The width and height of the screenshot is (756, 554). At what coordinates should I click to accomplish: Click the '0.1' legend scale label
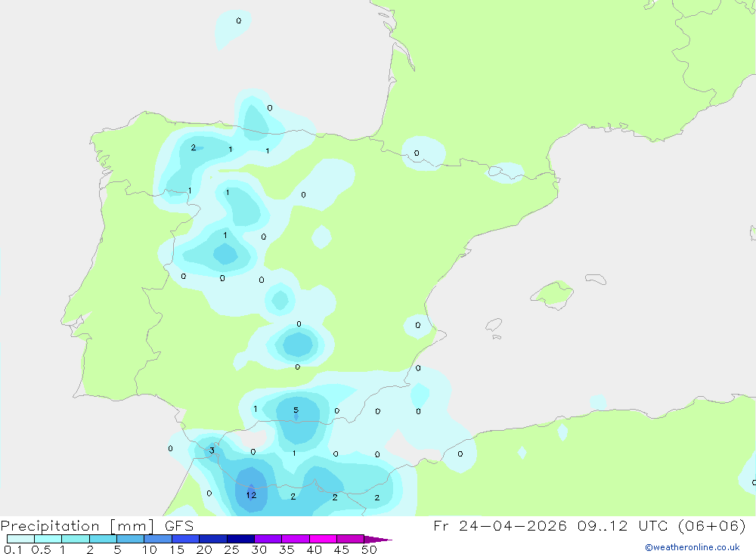click(13, 549)
